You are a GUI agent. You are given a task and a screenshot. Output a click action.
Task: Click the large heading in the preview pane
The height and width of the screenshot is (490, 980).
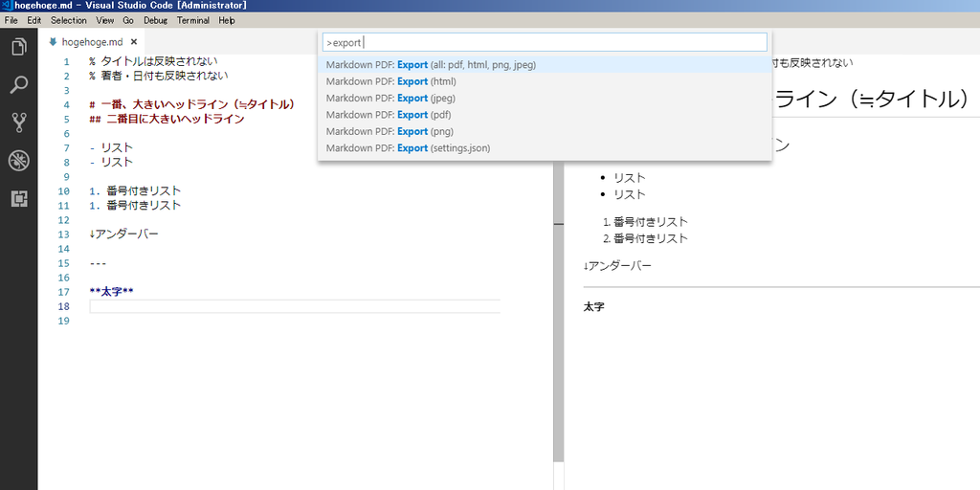(x=873, y=99)
